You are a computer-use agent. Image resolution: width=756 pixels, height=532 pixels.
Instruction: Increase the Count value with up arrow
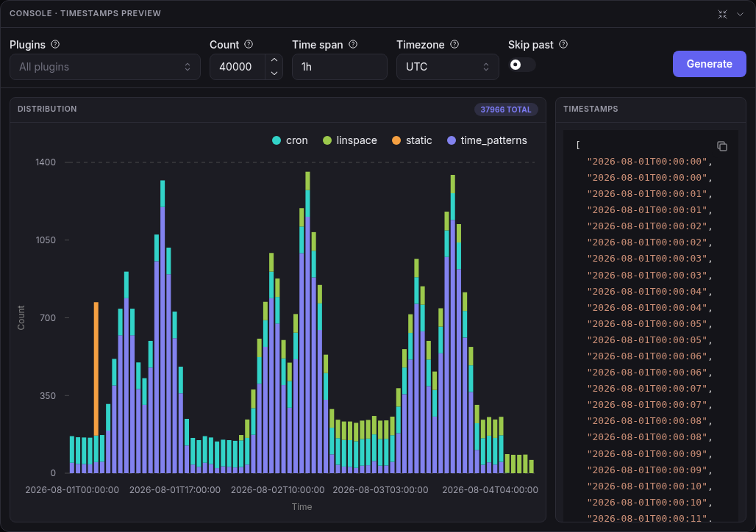click(x=274, y=60)
